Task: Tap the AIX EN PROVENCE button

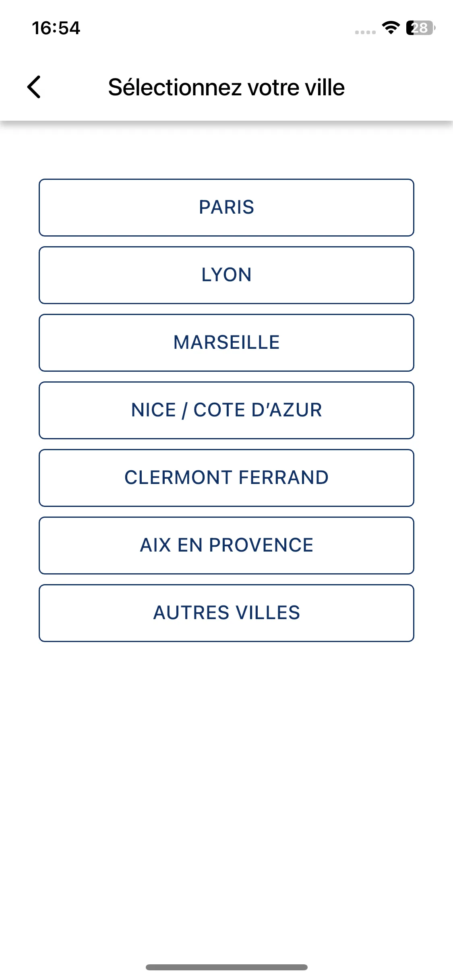Action: click(226, 546)
